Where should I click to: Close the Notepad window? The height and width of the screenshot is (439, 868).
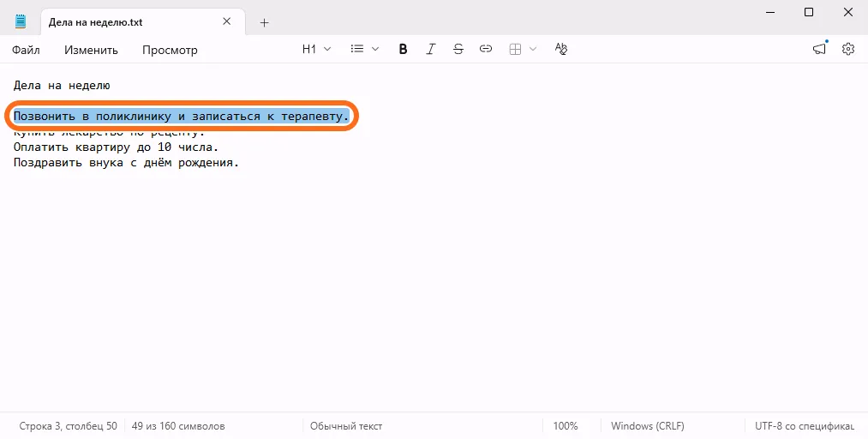pyautogui.click(x=848, y=12)
